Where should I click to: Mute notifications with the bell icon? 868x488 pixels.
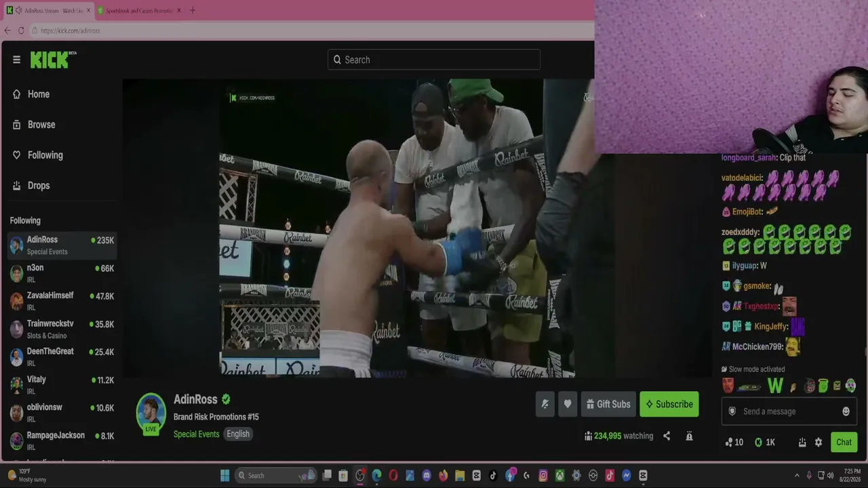click(x=545, y=404)
